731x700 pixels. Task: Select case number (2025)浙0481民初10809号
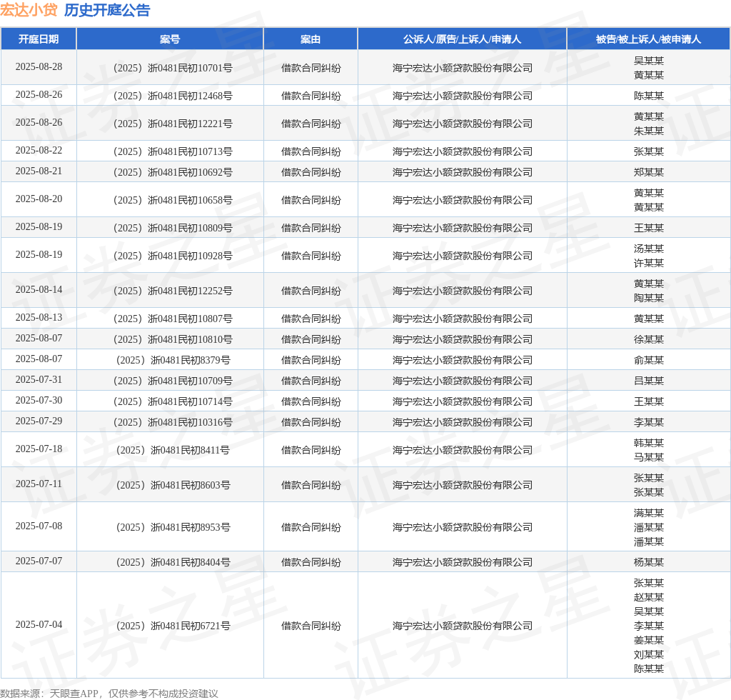(x=173, y=228)
